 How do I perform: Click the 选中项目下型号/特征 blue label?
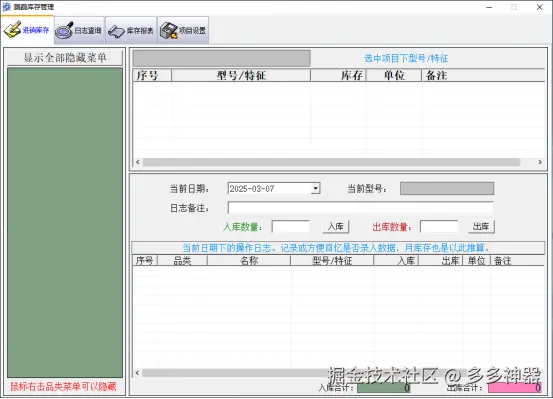point(406,58)
